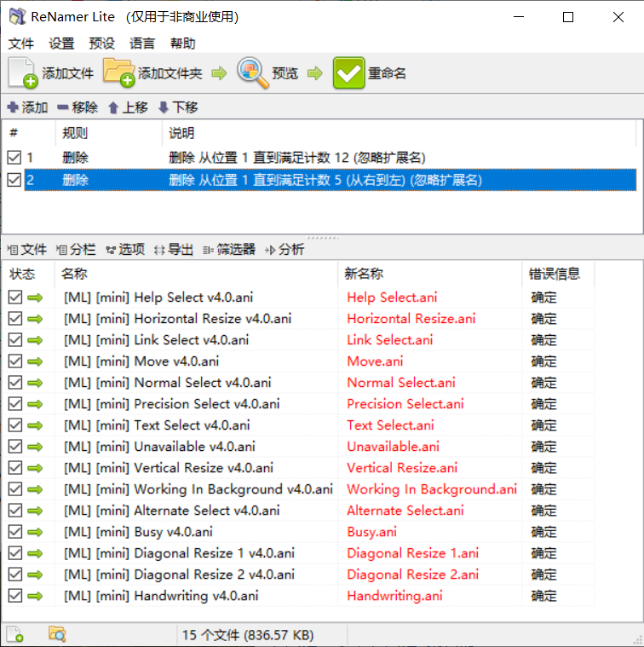This screenshot has height=647, width=644.
Task: Open the 分栏 columns dropdown
Action: pos(76,249)
